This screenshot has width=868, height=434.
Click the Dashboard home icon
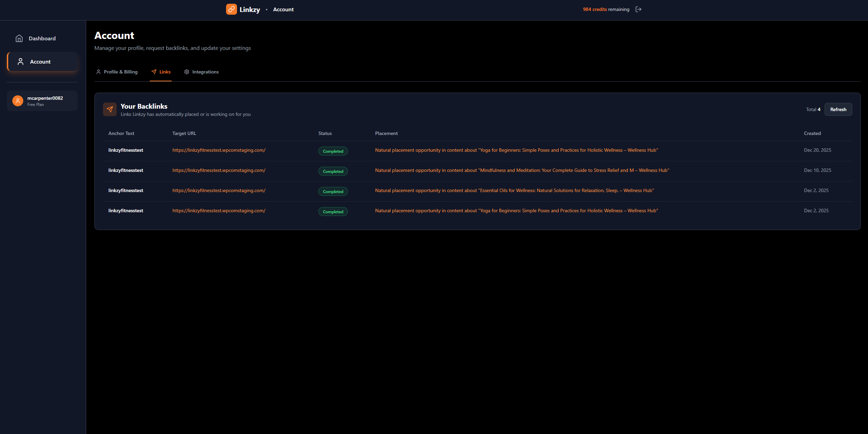19,38
